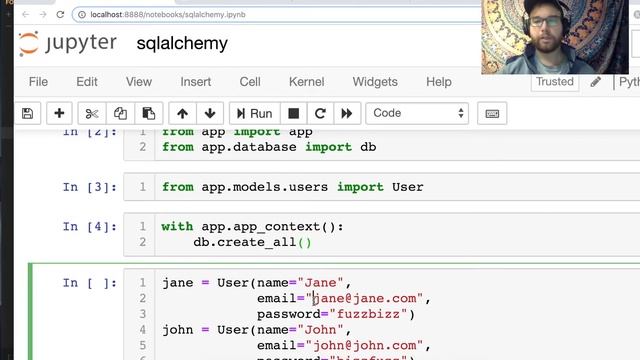Screen dimensions: 640x360
Task: Open the Cell menu
Action: pos(250,82)
